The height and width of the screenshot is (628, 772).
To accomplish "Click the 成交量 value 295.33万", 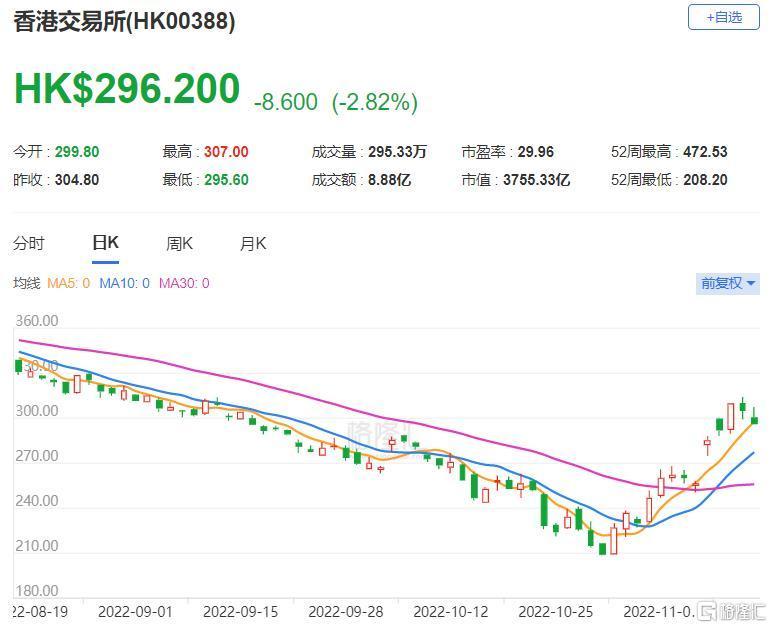I will pyautogui.click(x=397, y=152).
